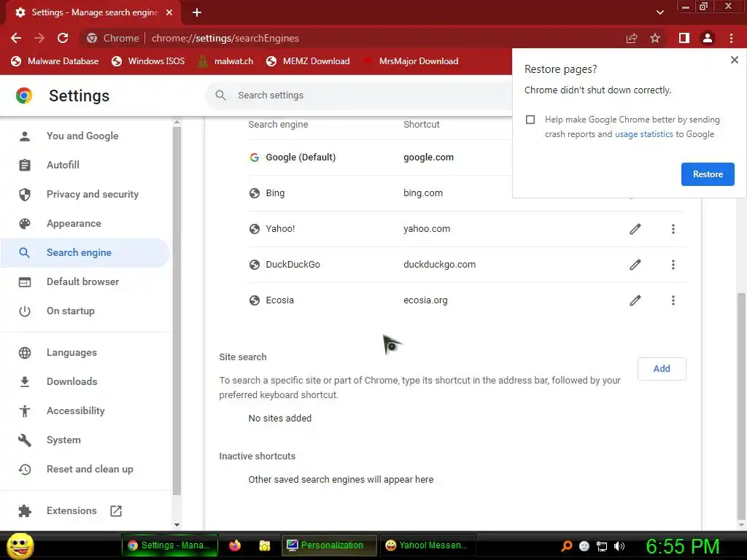The image size is (747, 560).
Task: Open MrsMajor Download bookmark
Action: coord(411,61)
